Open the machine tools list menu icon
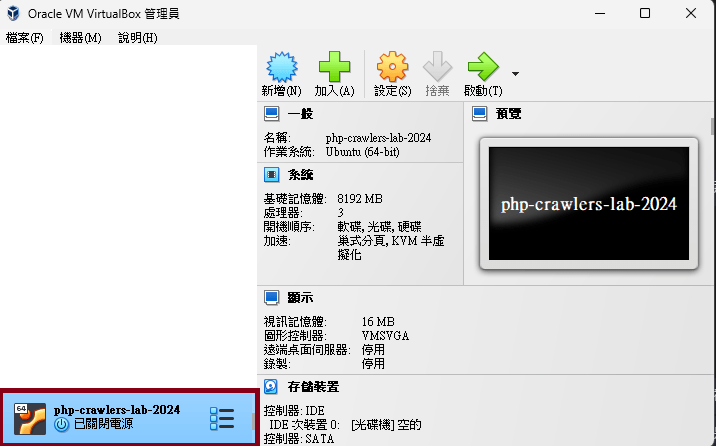 222,418
